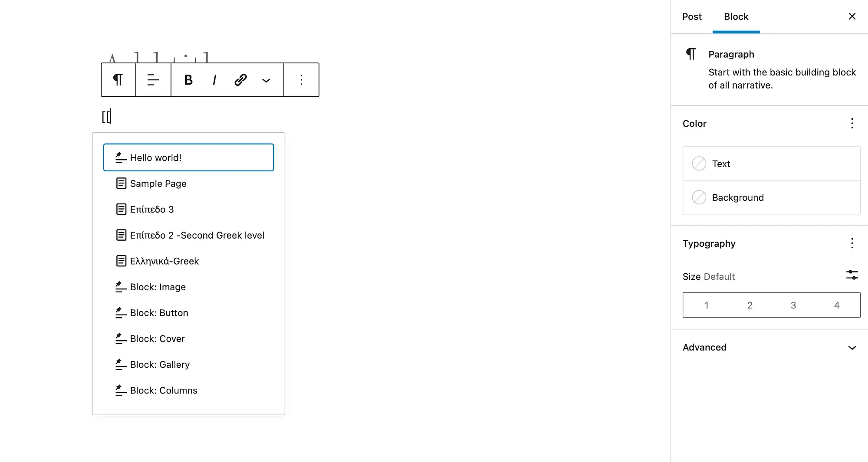Select the Block: Image post suggestion

188,287
